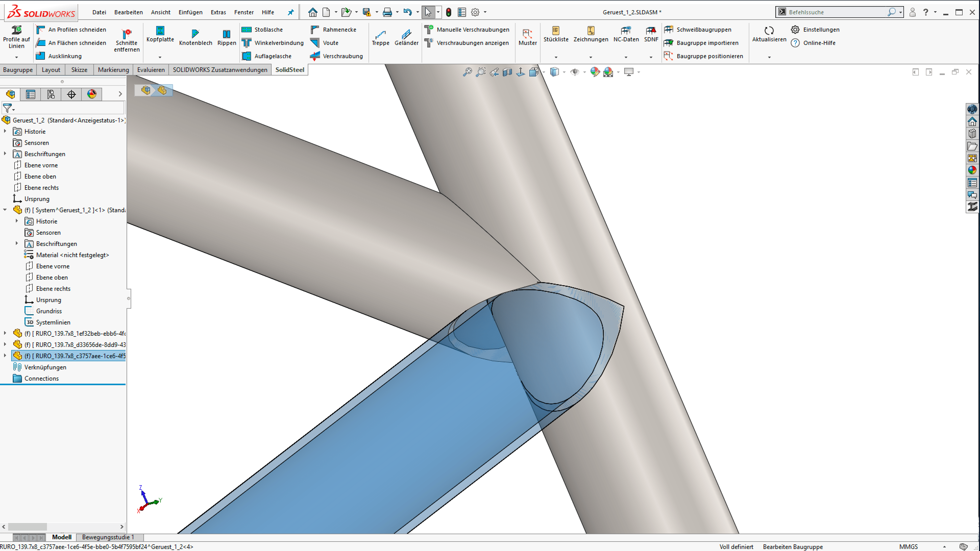Click the Aktualisieren refresh icon
This screenshot has height=551, width=980.
point(769,30)
